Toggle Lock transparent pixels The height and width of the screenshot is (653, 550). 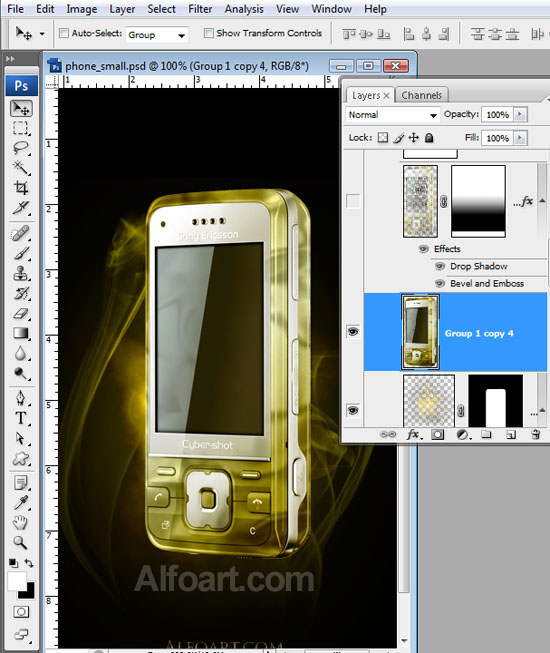[x=383, y=138]
